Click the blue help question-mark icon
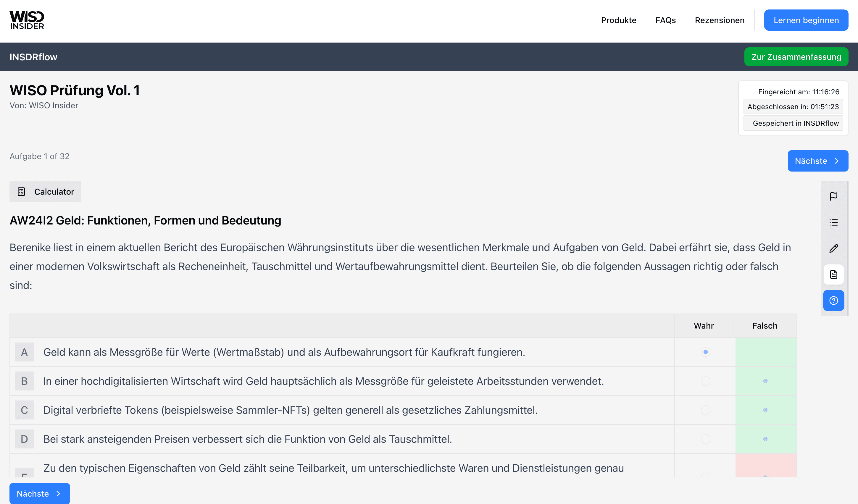Image resolution: width=858 pixels, height=504 pixels. (833, 301)
